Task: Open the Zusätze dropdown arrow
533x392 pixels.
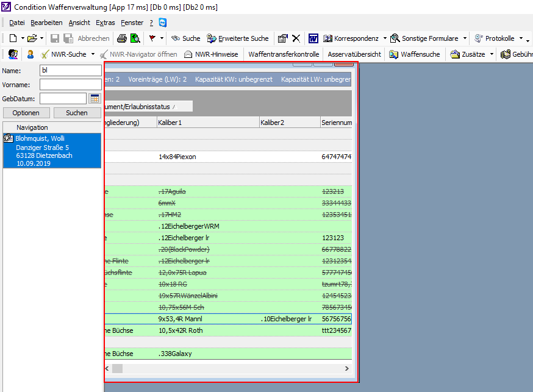Action: [x=491, y=54]
